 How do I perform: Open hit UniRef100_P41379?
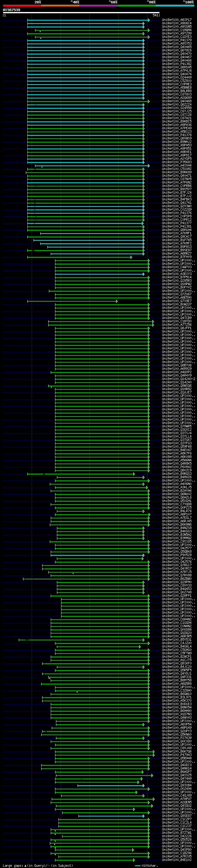(x=177, y=40)
